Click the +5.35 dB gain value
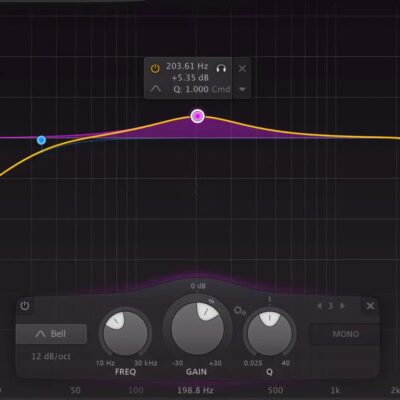400x400 pixels. coord(190,78)
